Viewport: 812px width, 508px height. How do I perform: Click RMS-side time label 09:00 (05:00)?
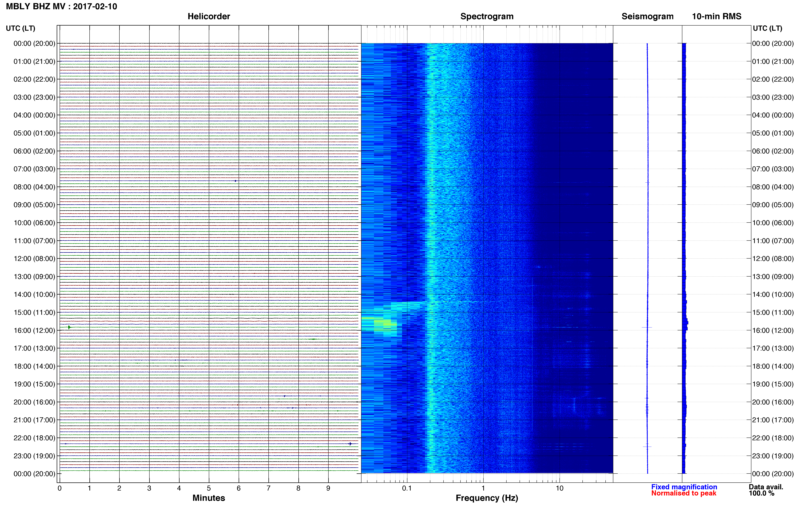click(x=773, y=205)
